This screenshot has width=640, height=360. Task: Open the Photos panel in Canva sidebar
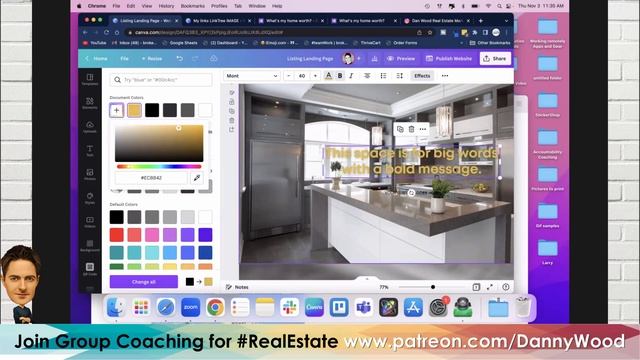point(90,174)
